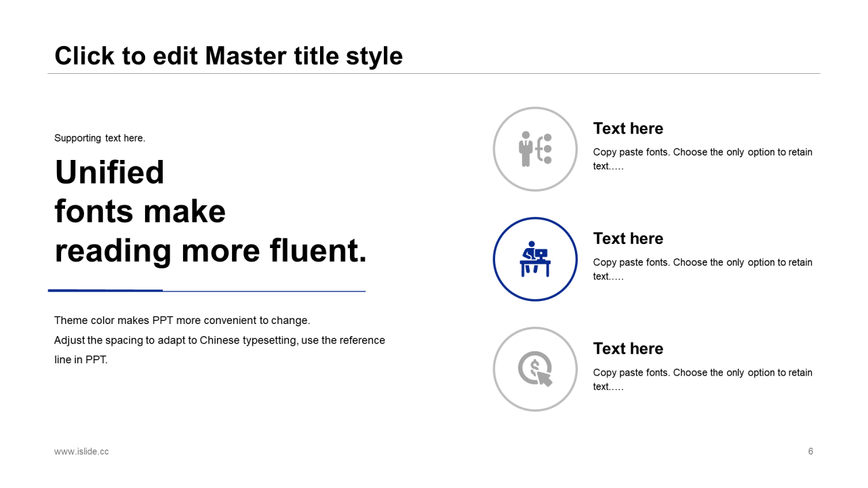Click the businessman org chart icon
Image resolution: width=868 pixels, height=488 pixels.
(x=535, y=148)
